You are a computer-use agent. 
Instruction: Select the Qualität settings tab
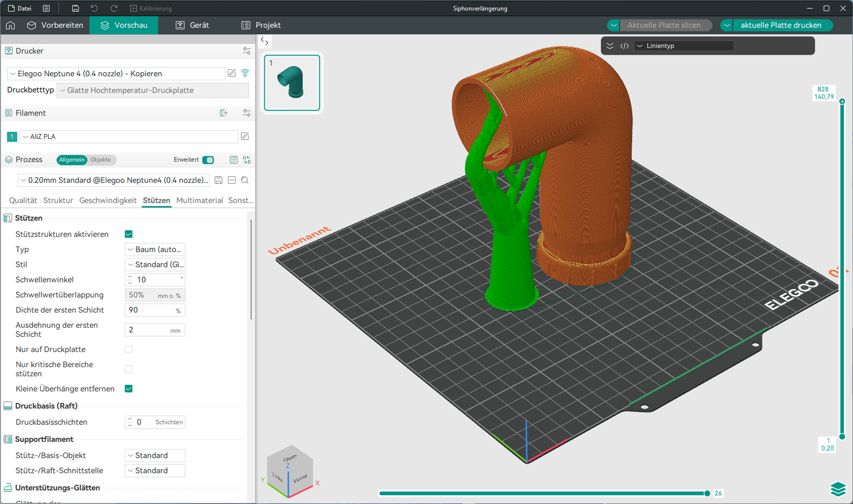click(x=23, y=200)
